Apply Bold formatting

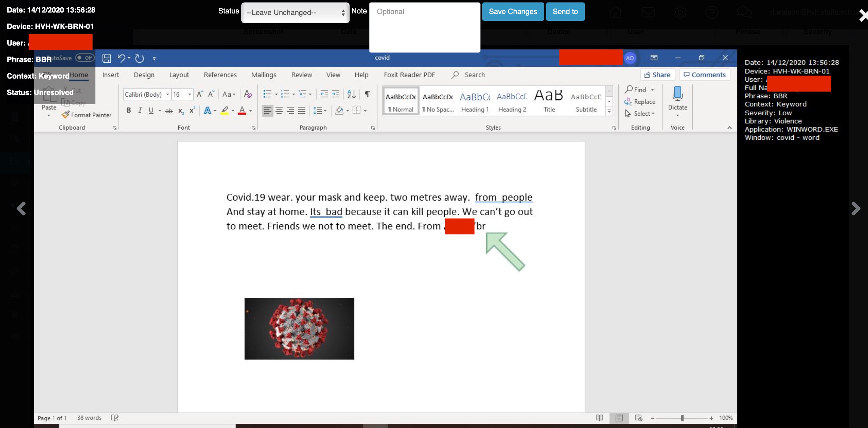click(x=129, y=110)
